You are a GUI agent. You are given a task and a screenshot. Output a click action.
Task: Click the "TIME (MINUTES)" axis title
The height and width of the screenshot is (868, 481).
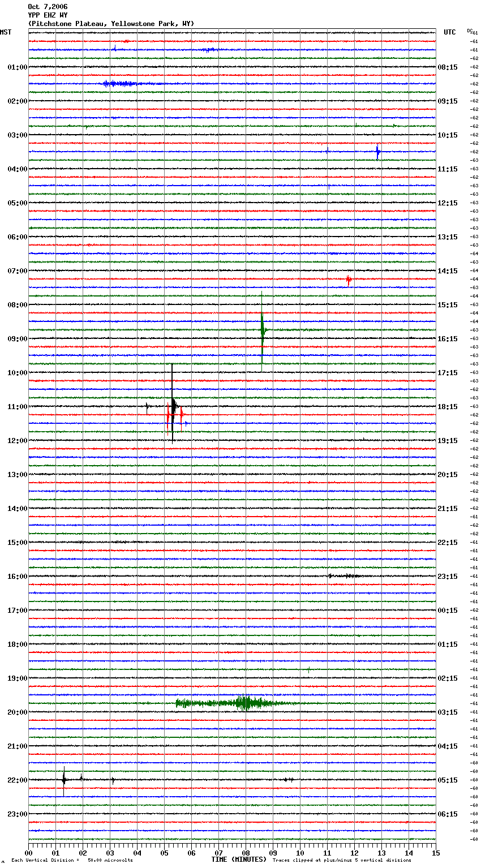point(239,860)
